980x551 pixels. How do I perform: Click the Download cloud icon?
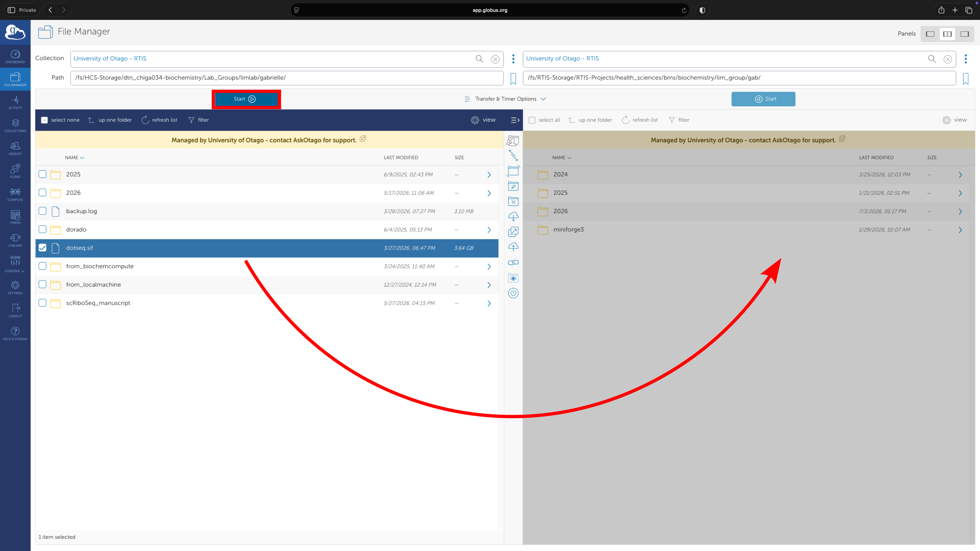click(513, 217)
